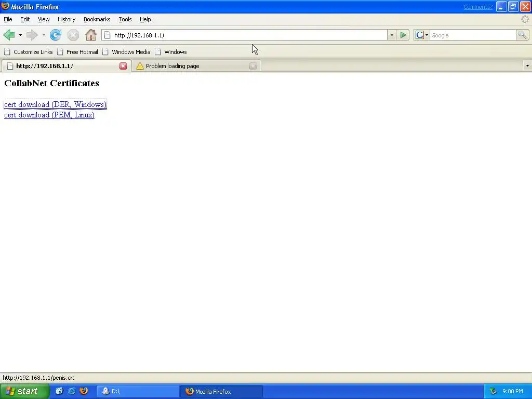
Task: Click the green Back arrow button
Action: click(x=9, y=35)
